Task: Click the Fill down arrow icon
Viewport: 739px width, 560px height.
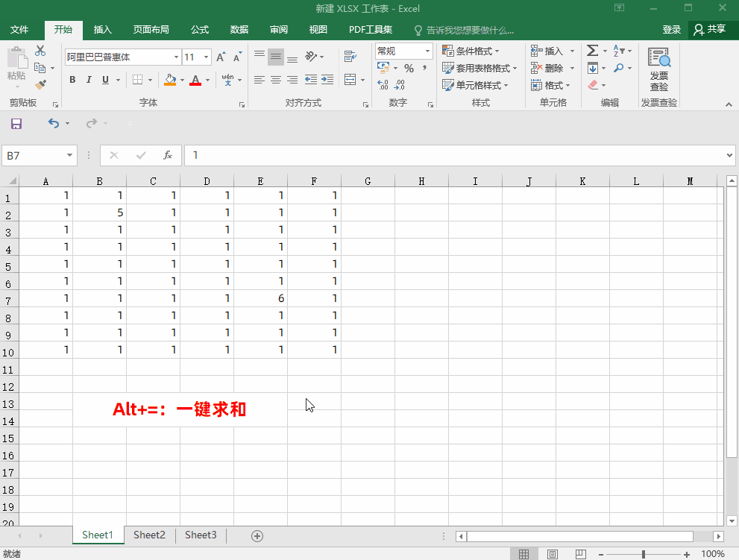Action: (592, 68)
